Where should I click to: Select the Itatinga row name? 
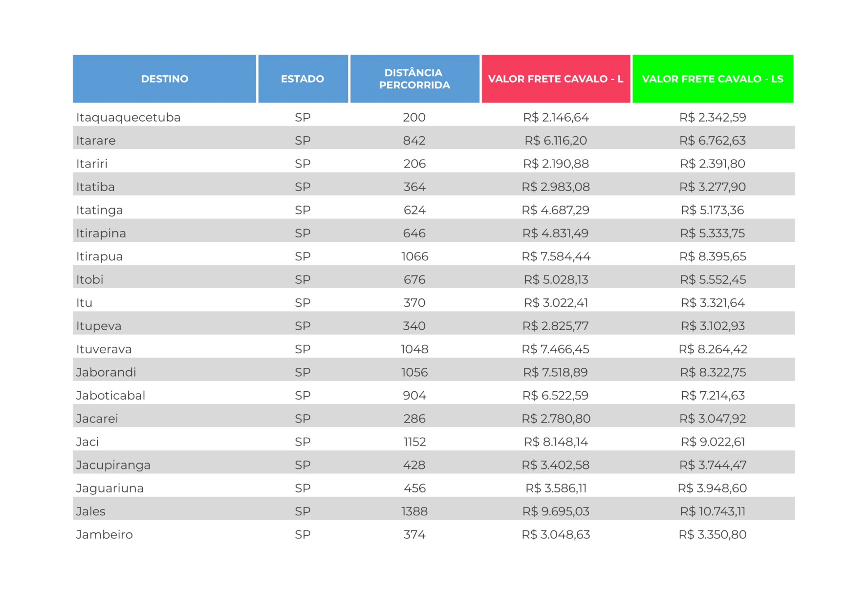100,210
